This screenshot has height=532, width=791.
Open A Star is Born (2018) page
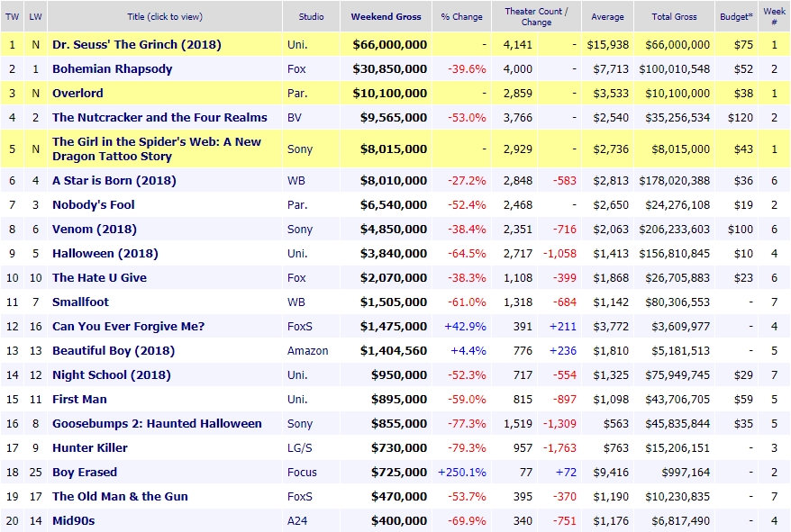[114, 180]
